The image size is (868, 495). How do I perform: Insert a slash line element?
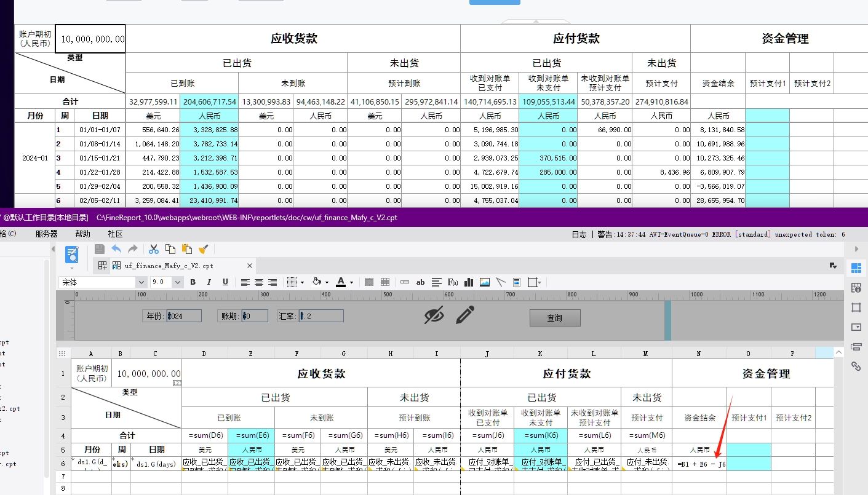(501, 282)
